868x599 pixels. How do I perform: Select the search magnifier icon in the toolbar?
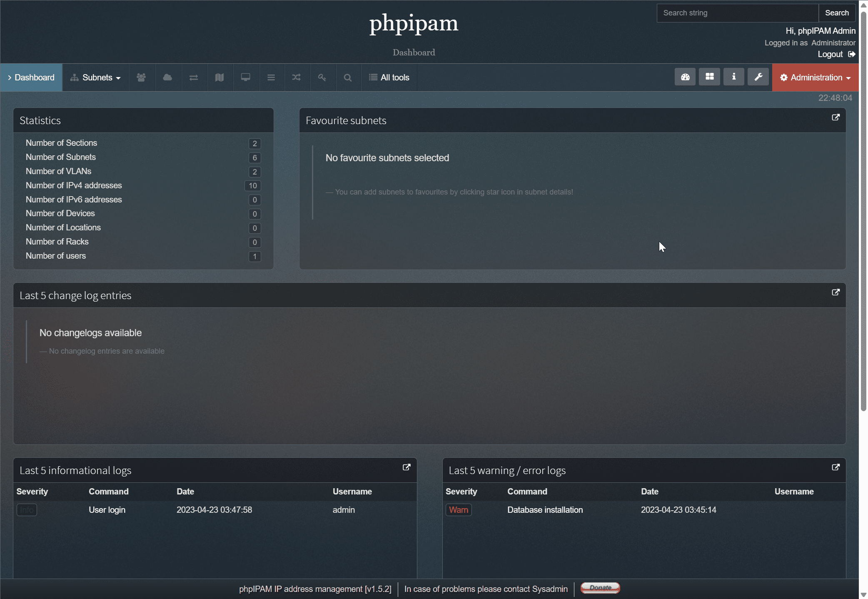(348, 77)
